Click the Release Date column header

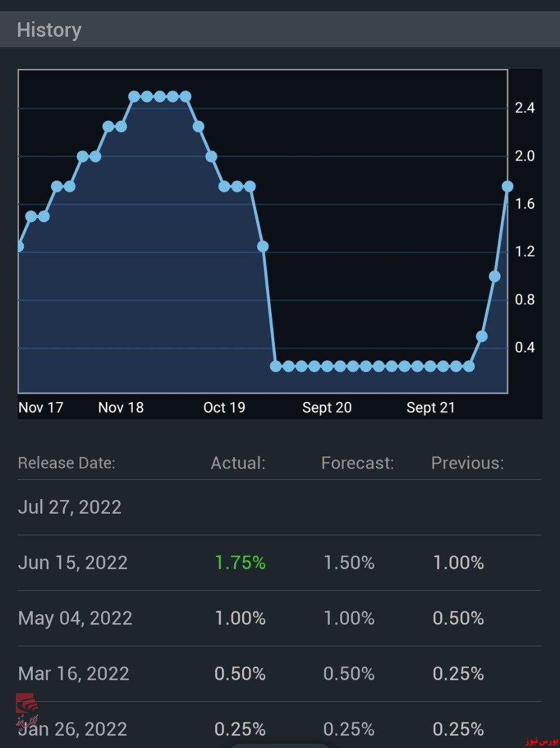(x=67, y=463)
